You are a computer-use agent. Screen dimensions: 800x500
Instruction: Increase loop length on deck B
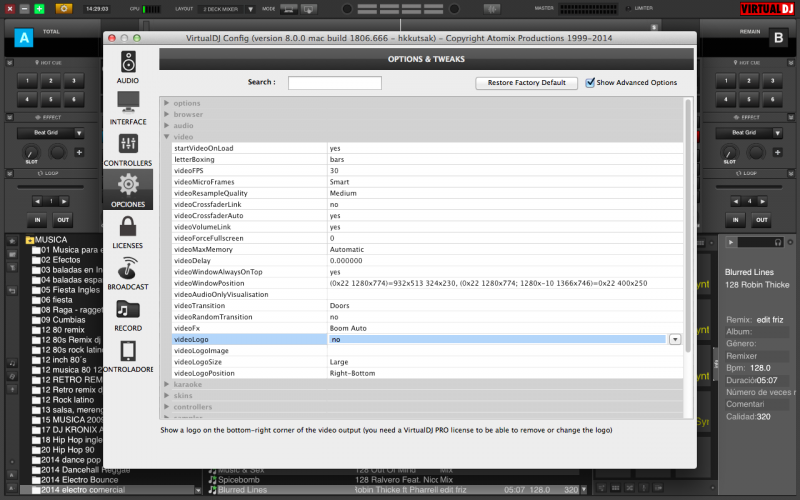click(x=762, y=201)
